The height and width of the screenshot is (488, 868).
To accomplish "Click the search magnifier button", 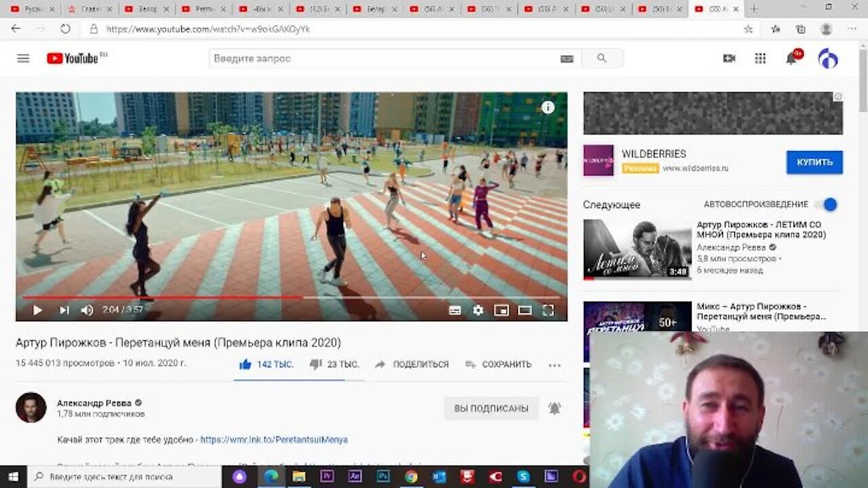I will (601, 58).
